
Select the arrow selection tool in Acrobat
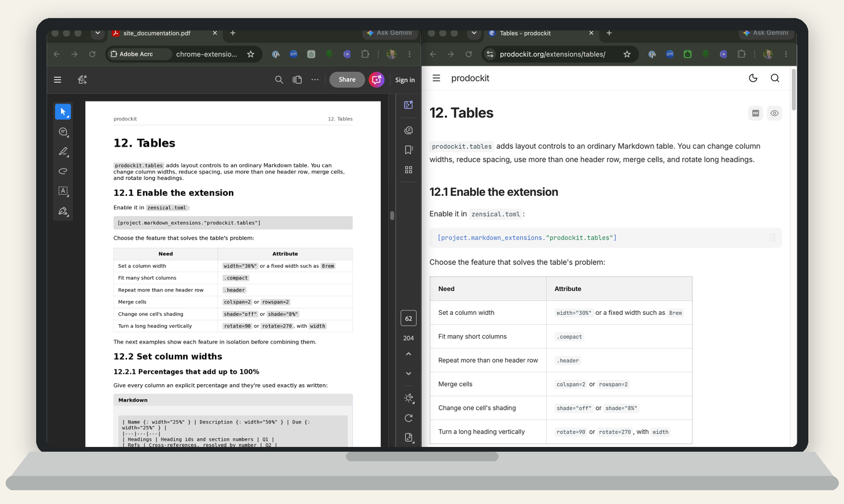tap(63, 112)
